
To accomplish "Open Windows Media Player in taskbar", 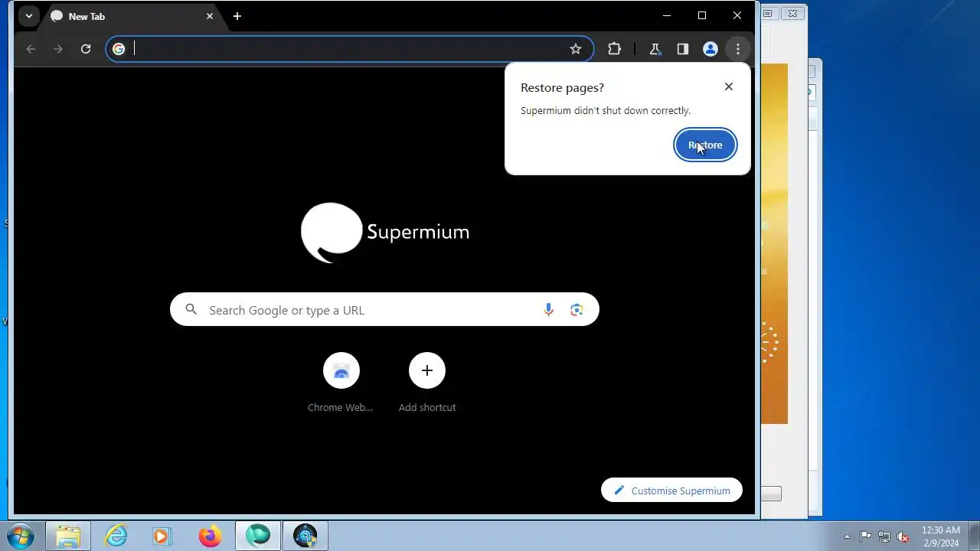I will click(163, 536).
